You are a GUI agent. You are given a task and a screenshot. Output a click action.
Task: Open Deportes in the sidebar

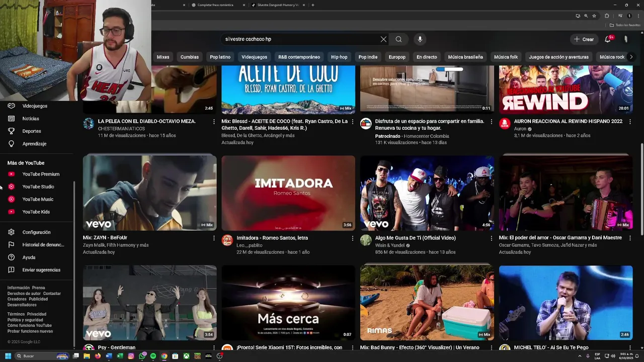point(32,131)
